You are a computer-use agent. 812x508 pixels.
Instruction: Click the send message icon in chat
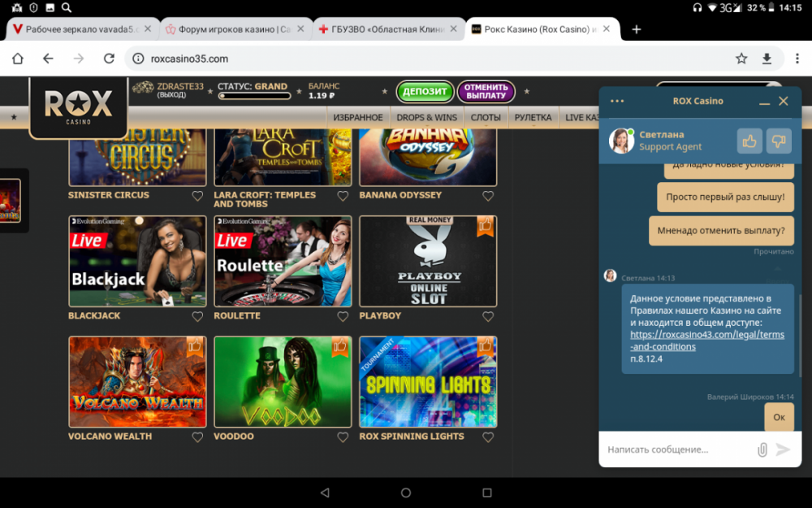pos(782,449)
